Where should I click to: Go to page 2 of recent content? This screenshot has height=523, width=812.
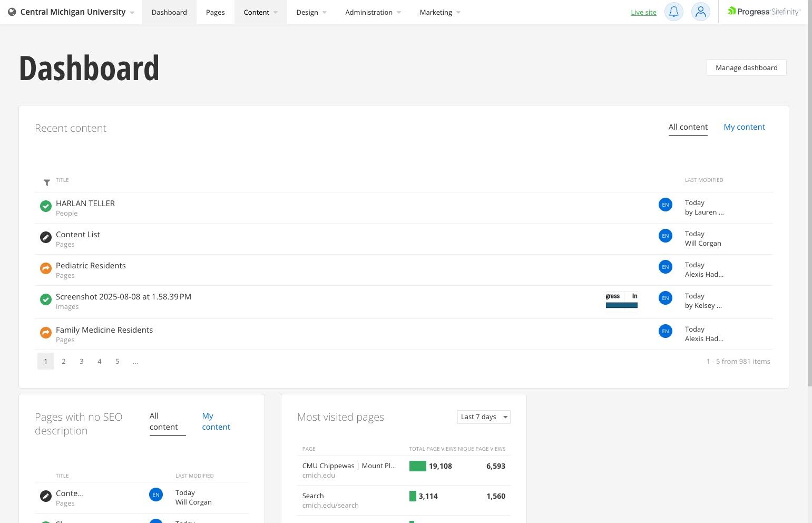tap(64, 361)
